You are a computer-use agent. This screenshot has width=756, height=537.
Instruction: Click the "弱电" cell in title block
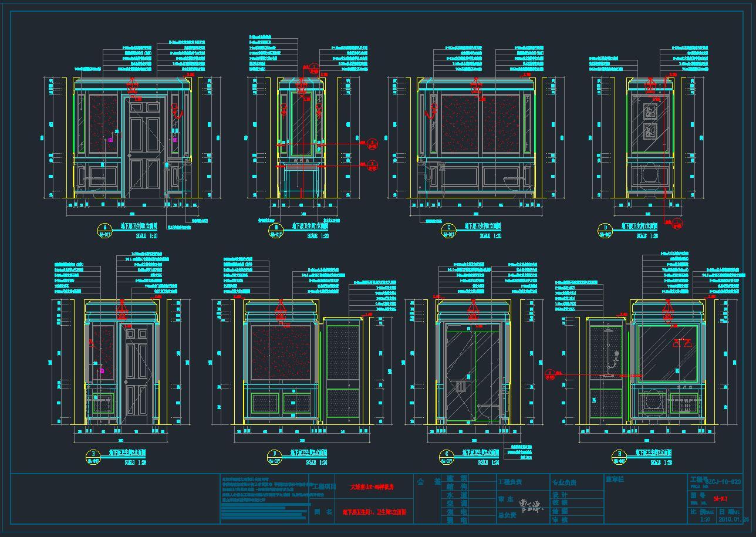click(457, 520)
